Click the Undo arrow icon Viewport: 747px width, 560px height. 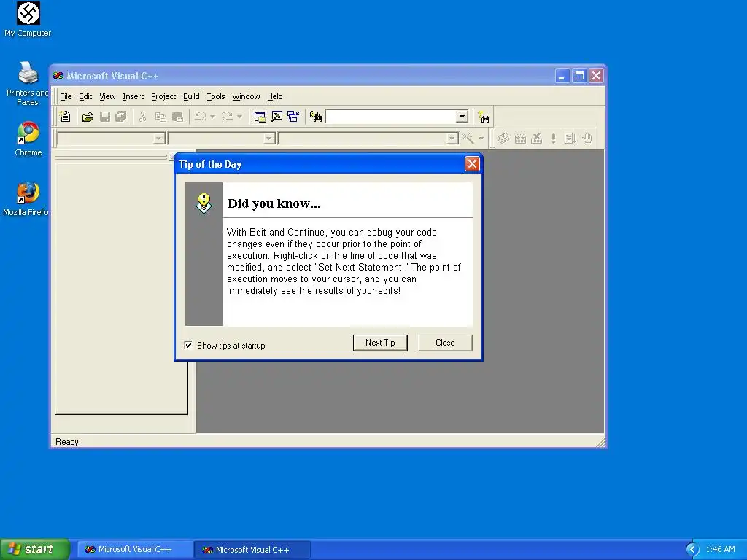[x=201, y=117]
